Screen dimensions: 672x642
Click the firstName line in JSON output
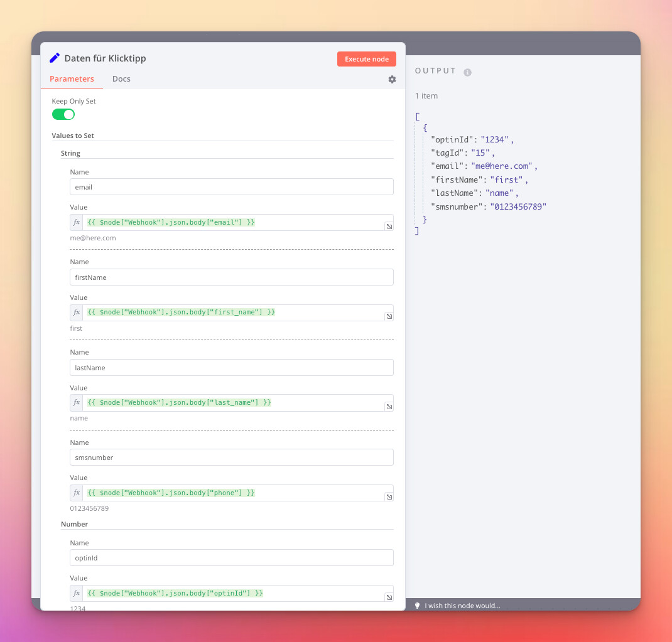tap(479, 180)
